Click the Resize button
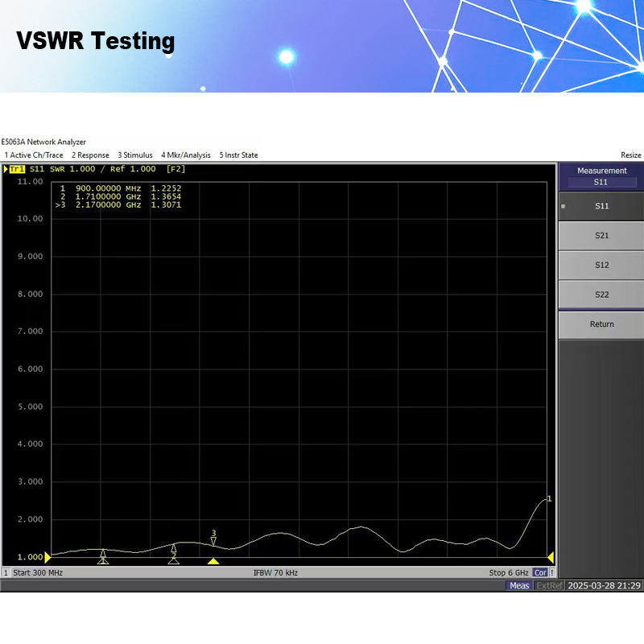Viewport: 644px width, 644px height. [630, 155]
